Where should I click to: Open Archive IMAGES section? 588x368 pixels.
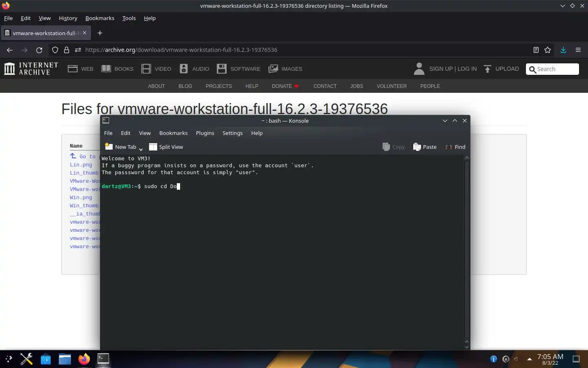pos(285,69)
